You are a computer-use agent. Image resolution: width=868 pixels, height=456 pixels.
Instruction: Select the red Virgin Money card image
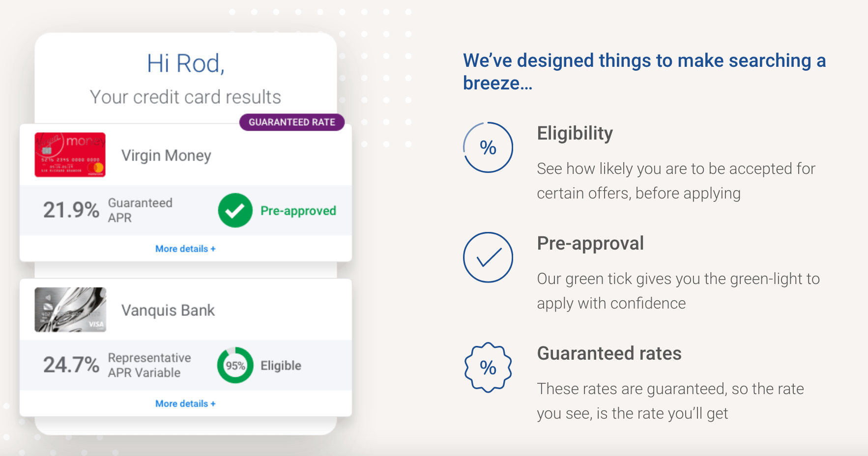point(70,155)
